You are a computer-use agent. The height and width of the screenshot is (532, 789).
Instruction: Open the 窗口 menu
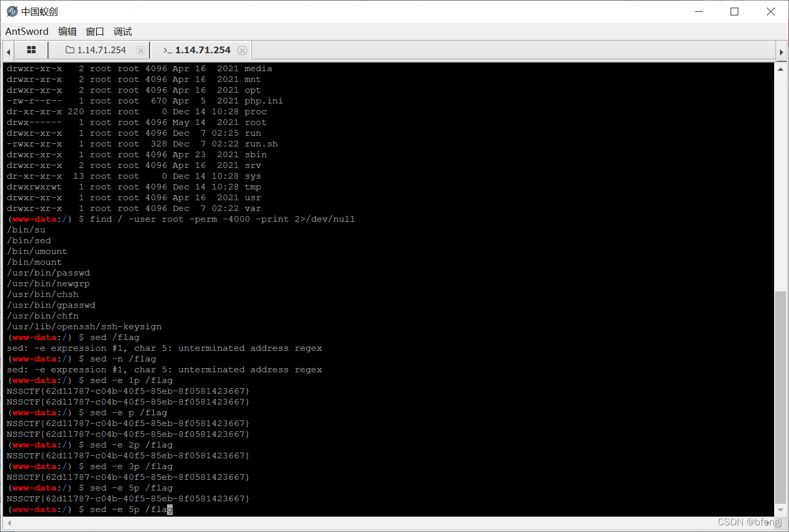(x=95, y=32)
